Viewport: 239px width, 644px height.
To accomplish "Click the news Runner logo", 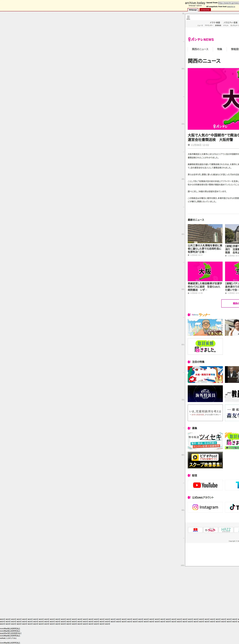I will tap(199, 315).
